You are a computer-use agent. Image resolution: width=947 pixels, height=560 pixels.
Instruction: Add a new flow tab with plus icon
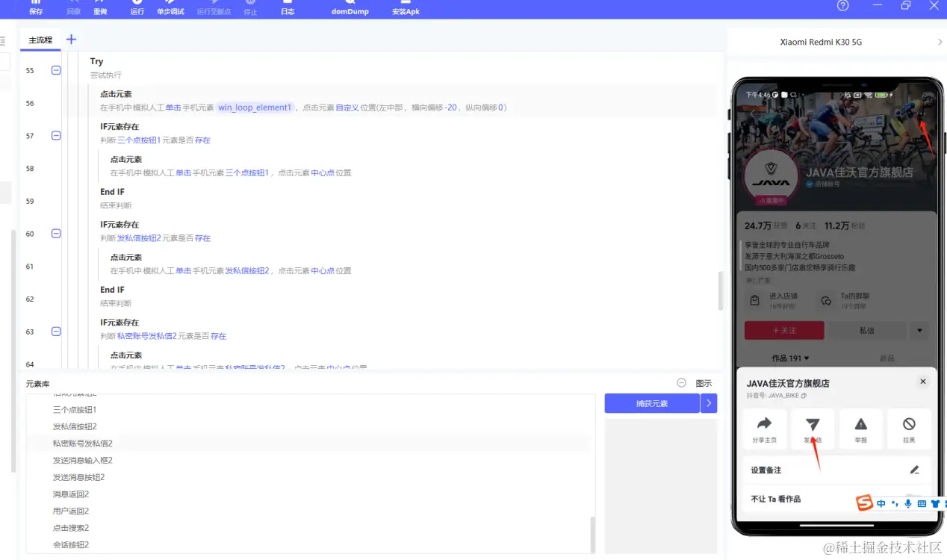[72, 40]
